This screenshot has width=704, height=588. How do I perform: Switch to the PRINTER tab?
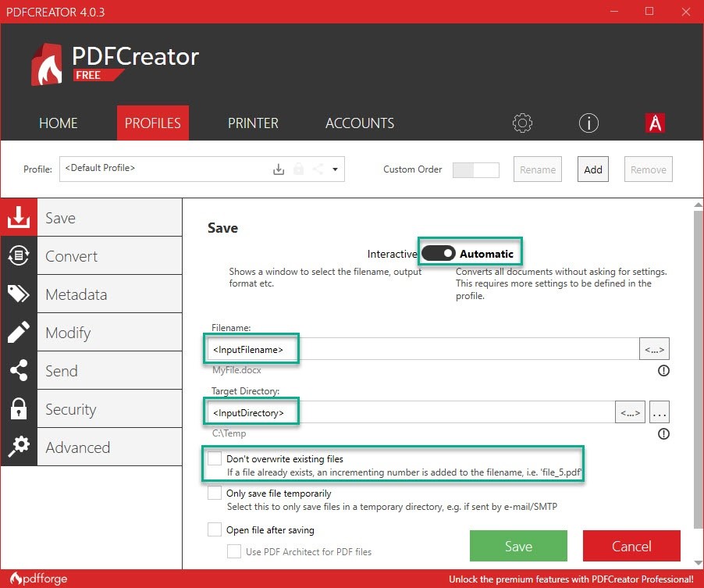click(253, 123)
